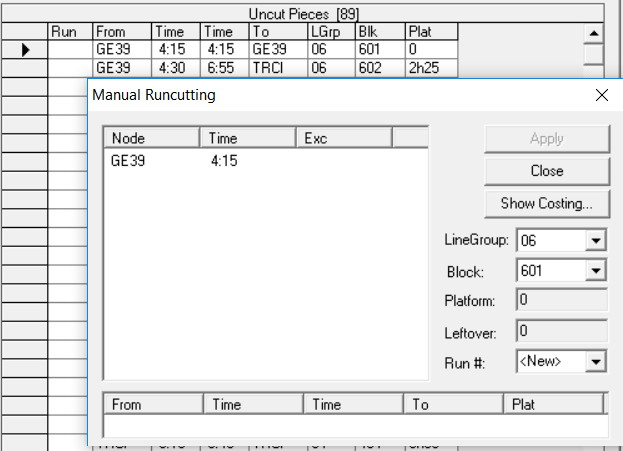Click the Run column header in Uncut Pieces

pos(70,31)
